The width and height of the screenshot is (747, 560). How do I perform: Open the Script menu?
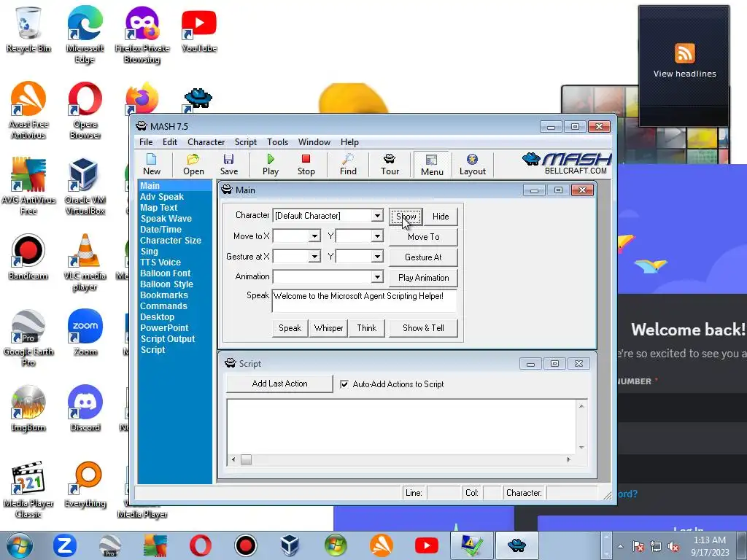click(245, 142)
